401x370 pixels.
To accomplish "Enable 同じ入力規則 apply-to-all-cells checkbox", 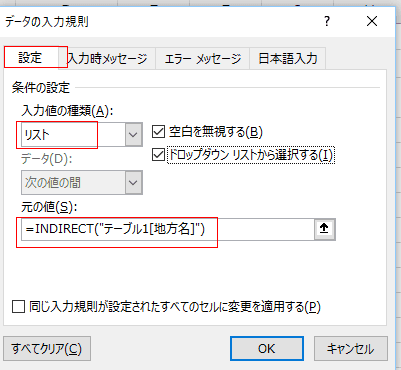I will 18,306.
